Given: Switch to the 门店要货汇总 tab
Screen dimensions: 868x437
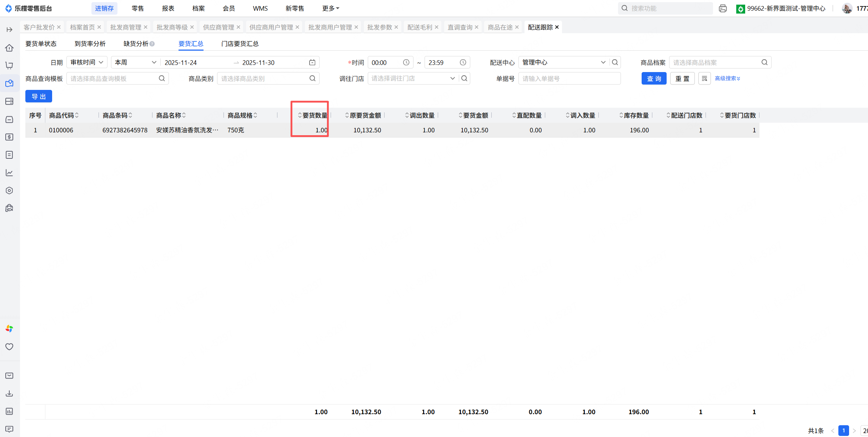Looking at the screenshot, I should (240, 44).
